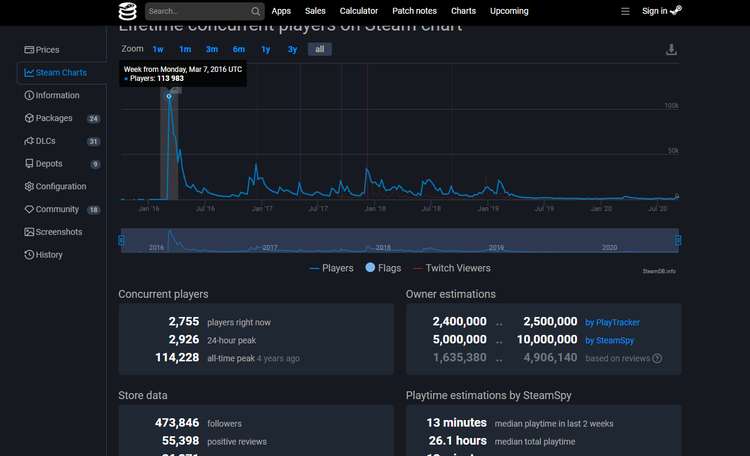Open the Configuration sidebar tab
The height and width of the screenshot is (456, 750).
coord(61,187)
